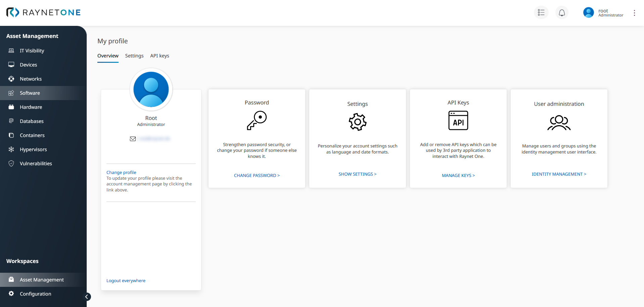644x307 pixels.
Task: Click the task list icon in header
Action: tap(541, 13)
